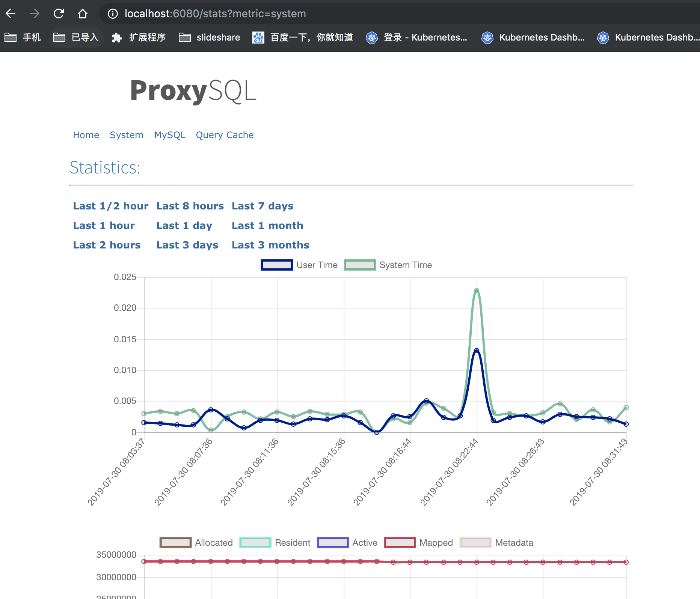
Task: Toggle Active series in memory legend
Action: click(x=347, y=543)
